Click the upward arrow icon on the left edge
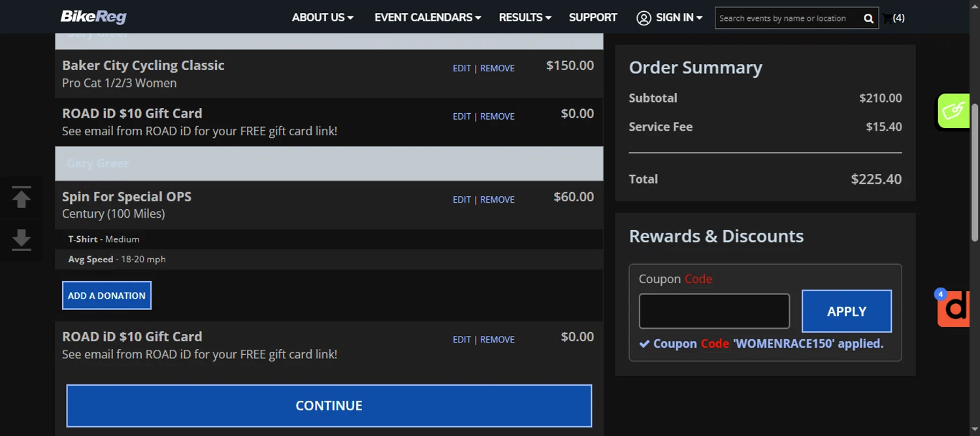 click(22, 197)
